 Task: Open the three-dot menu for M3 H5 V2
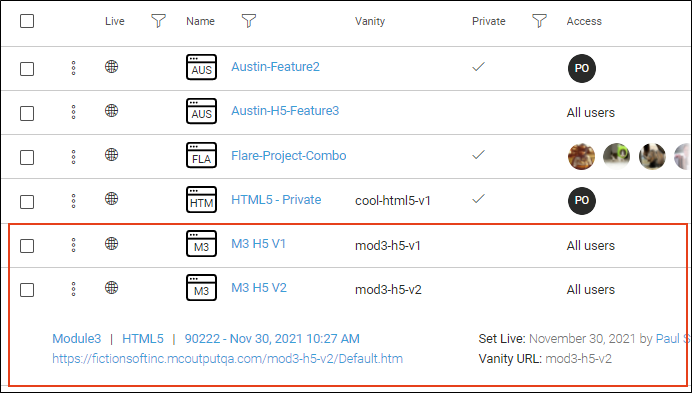[73, 289]
